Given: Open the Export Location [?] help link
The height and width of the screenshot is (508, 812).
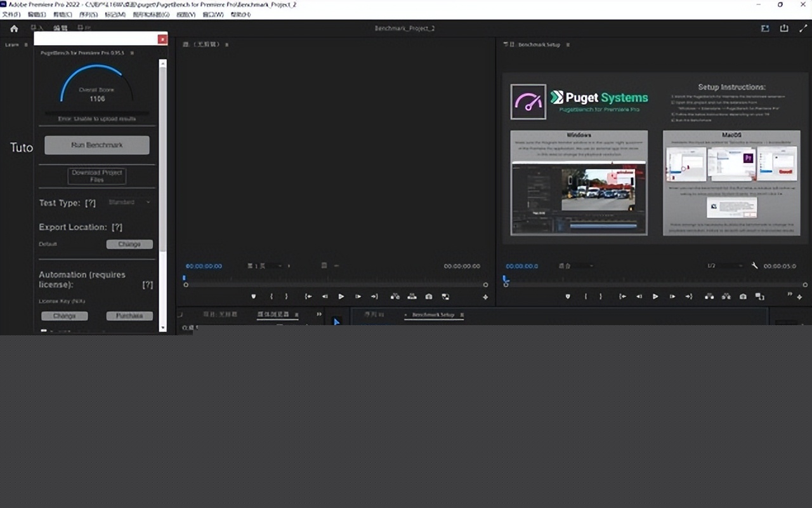Looking at the screenshot, I should [117, 227].
